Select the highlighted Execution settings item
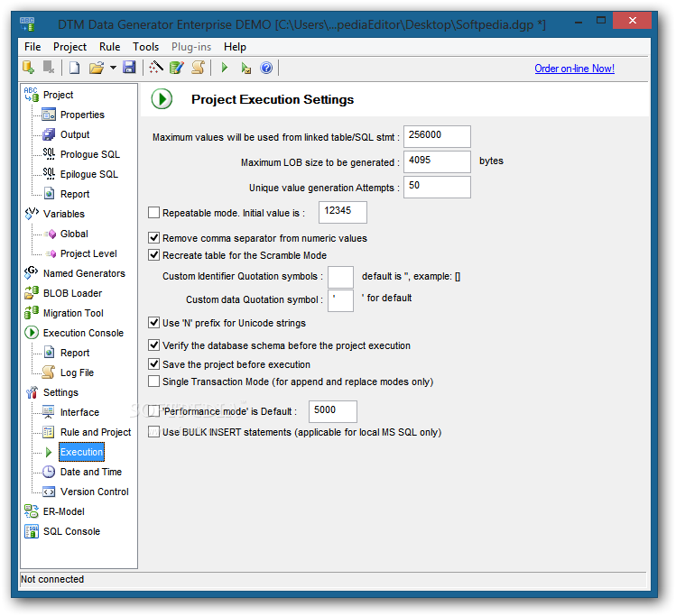The width and height of the screenshot is (676, 616). [x=81, y=452]
